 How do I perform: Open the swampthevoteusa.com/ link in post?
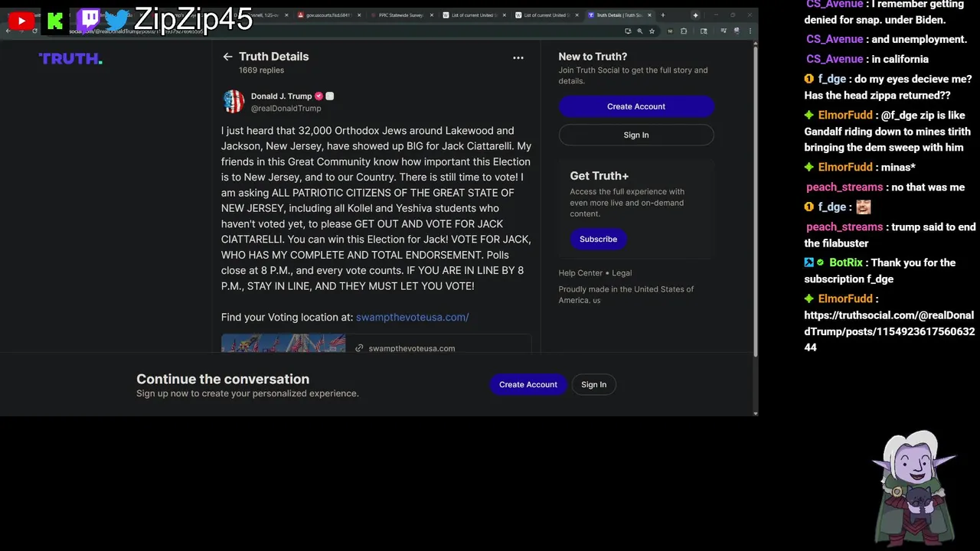(x=412, y=317)
